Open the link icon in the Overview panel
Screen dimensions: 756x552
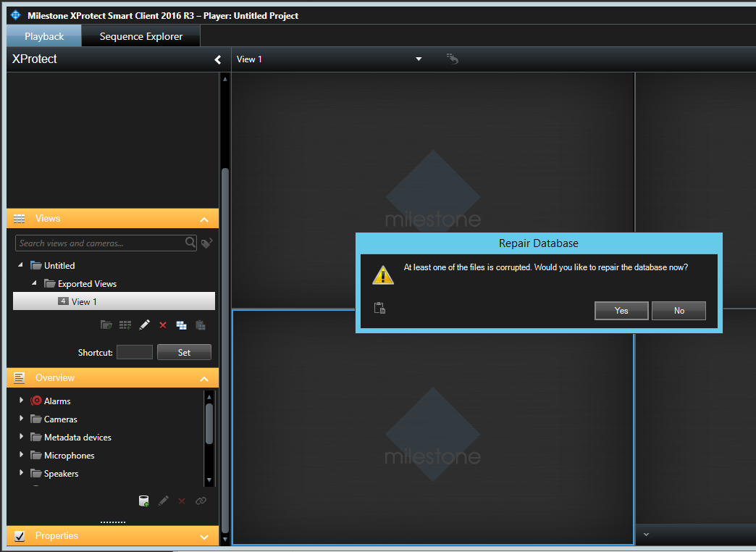[201, 501]
